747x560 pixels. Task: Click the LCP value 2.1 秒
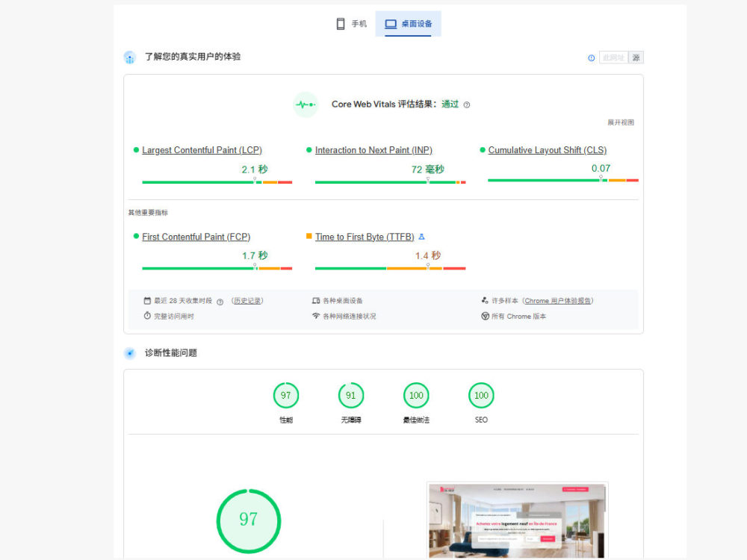(x=255, y=169)
